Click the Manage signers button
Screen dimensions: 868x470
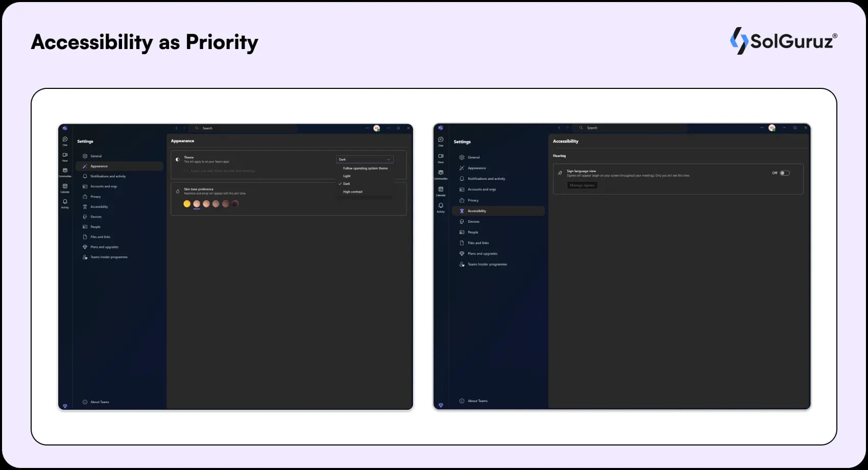(582, 185)
